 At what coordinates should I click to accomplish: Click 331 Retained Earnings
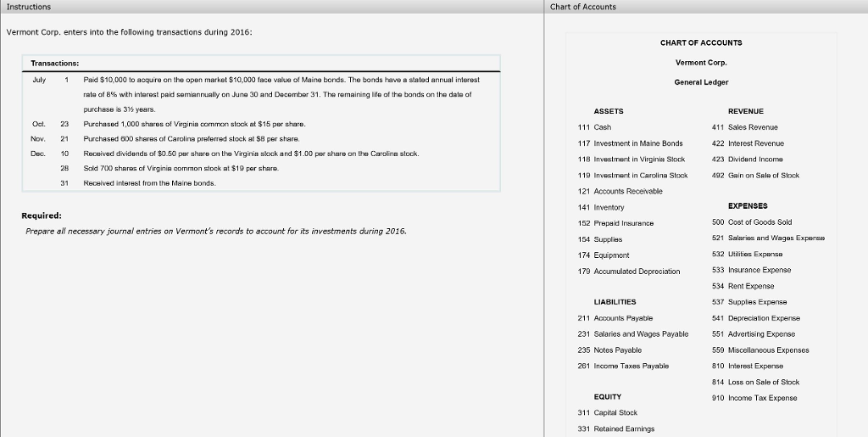click(616, 429)
